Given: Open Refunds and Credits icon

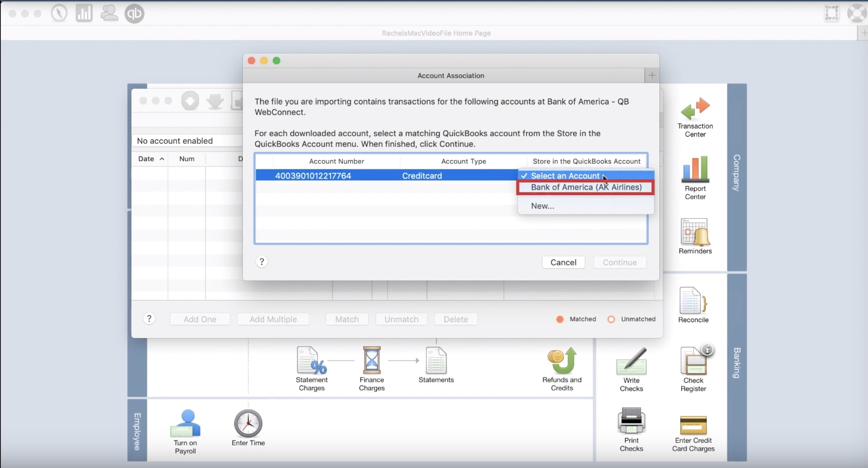Looking at the screenshot, I should coord(562,360).
